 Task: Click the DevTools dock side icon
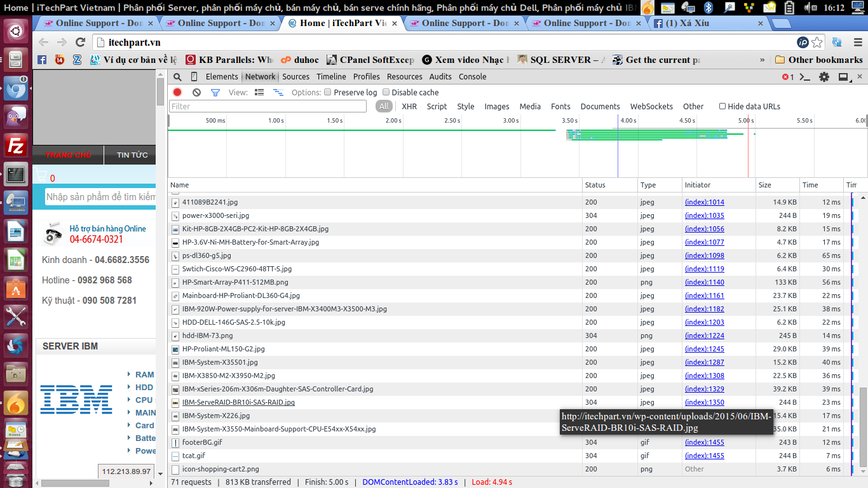(844, 77)
